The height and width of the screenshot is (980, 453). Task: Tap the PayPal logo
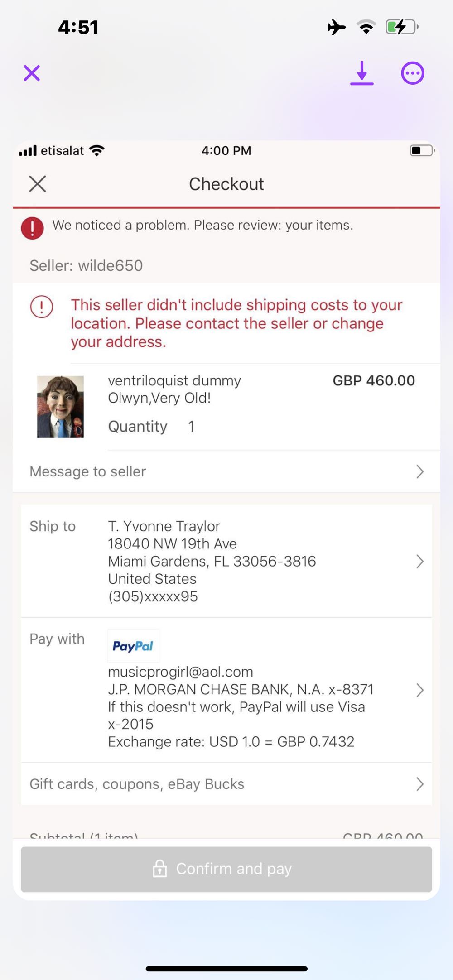click(x=133, y=646)
